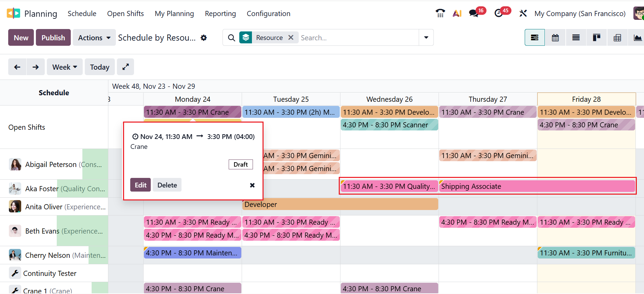Close the shift details popover

(252, 185)
